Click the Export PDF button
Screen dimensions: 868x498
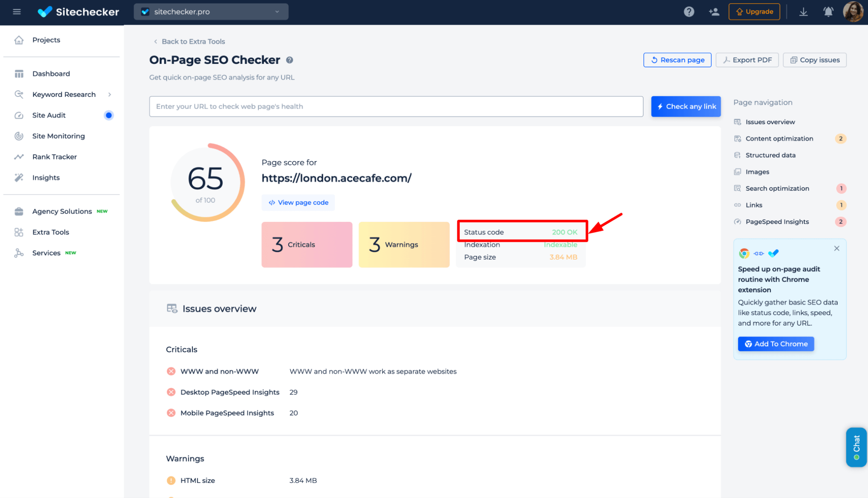coord(747,59)
